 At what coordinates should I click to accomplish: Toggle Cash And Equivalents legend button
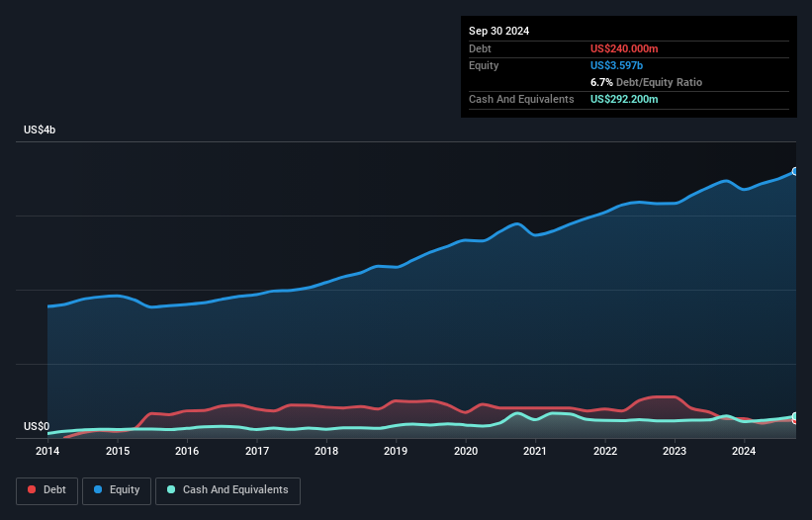tap(227, 490)
